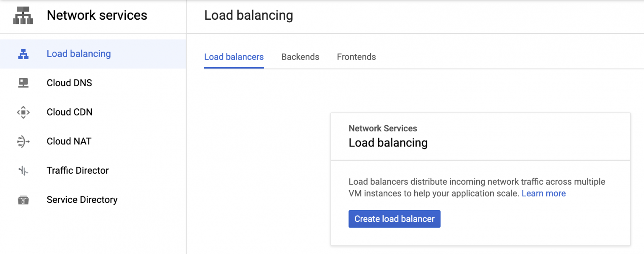This screenshot has width=644, height=254.
Task: Open the Cloud CDN page
Action: pos(70,112)
